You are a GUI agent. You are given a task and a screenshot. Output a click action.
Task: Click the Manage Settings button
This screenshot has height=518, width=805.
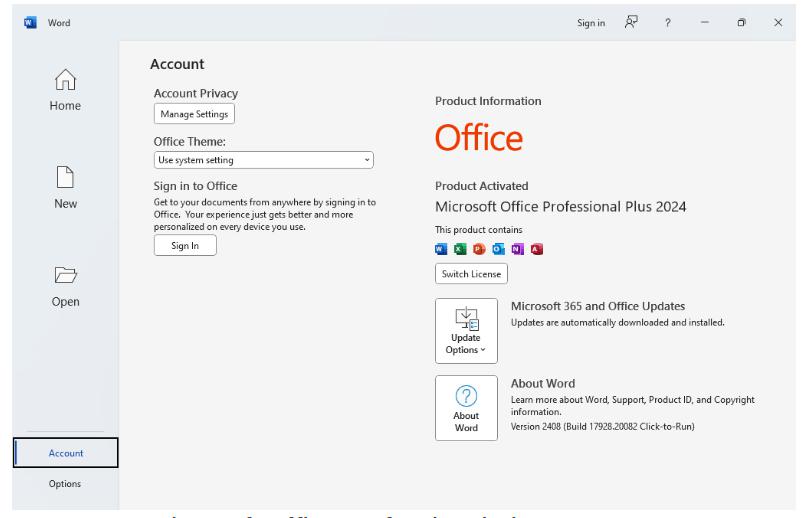pos(194,114)
